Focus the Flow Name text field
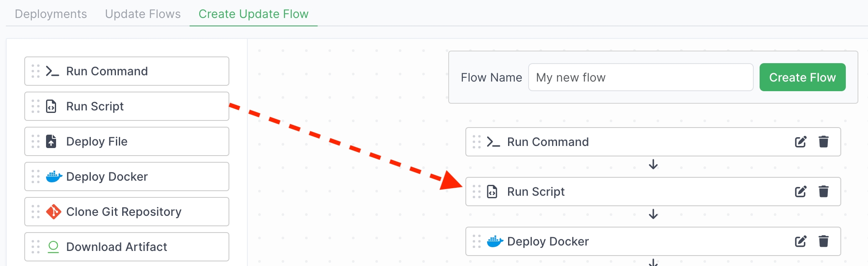This screenshot has width=868, height=266. click(640, 77)
